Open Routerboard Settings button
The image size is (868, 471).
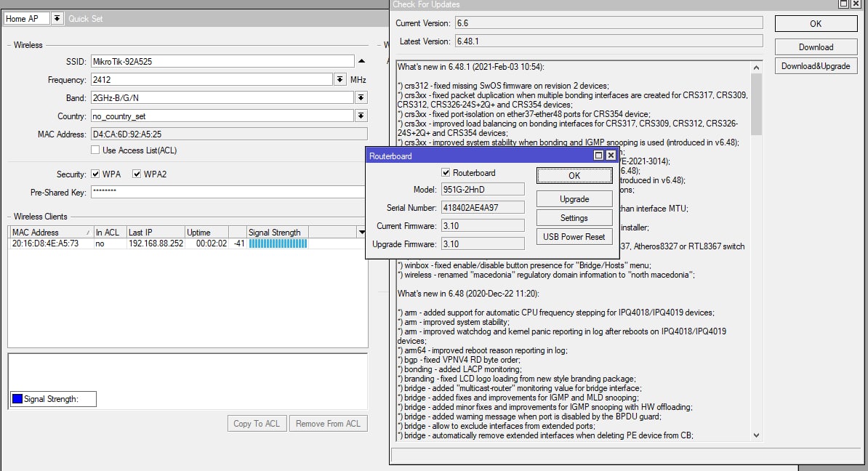coord(574,218)
